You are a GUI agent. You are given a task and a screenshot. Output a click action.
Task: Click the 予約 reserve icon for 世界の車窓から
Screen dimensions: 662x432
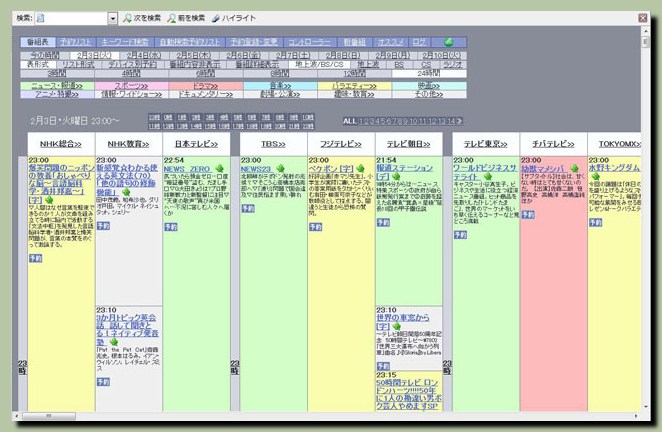(x=383, y=366)
